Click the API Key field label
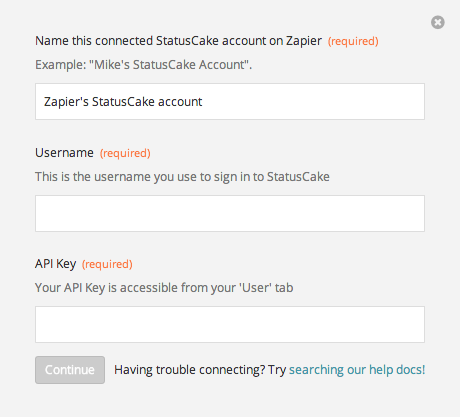This screenshot has width=460, height=417. tap(56, 264)
